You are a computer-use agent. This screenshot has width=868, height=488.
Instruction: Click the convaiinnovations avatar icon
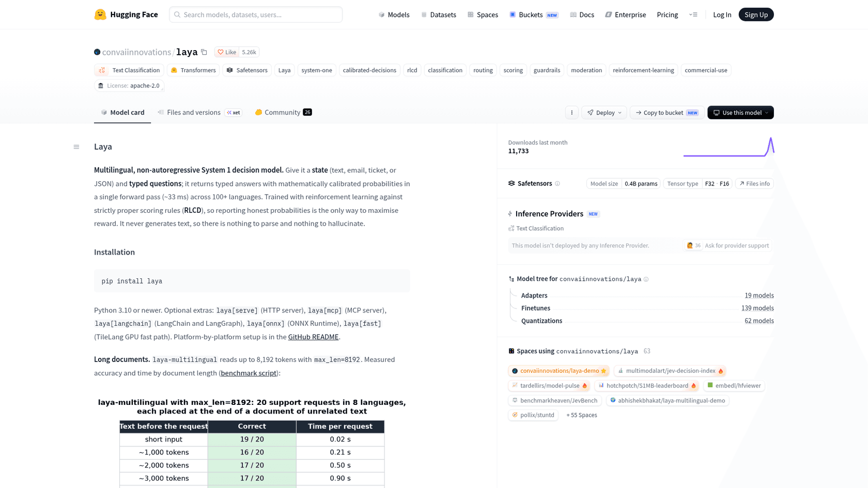pos(97,52)
